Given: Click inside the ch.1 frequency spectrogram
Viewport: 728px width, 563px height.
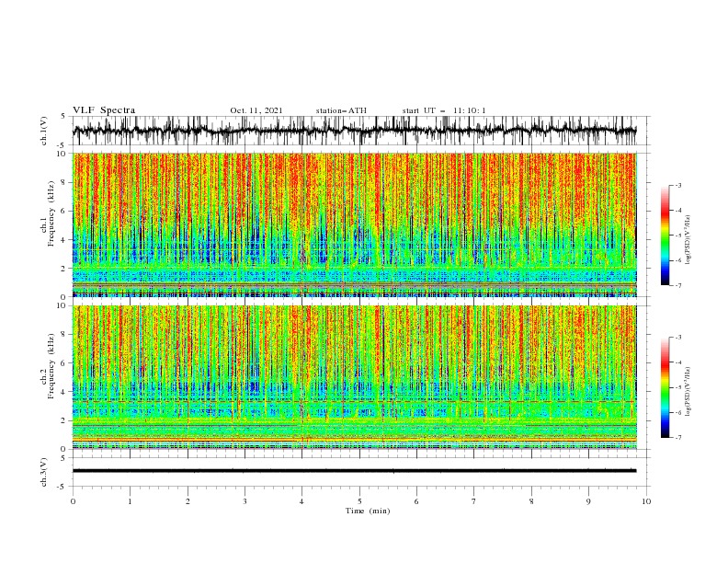Looking at the screenshot, I should (355, 224).
